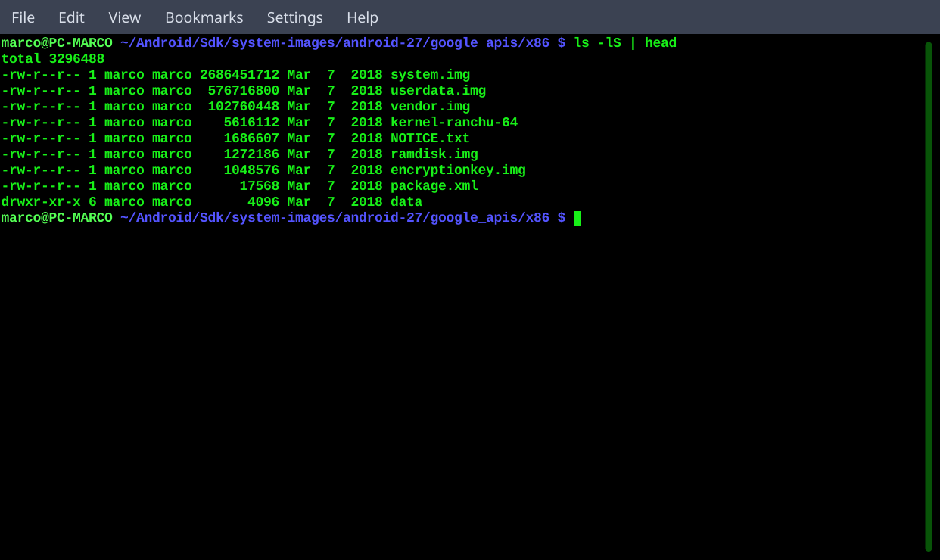Click the size value 5616112
Viewport: 940px width, 560px height.
tap(251, 123)
